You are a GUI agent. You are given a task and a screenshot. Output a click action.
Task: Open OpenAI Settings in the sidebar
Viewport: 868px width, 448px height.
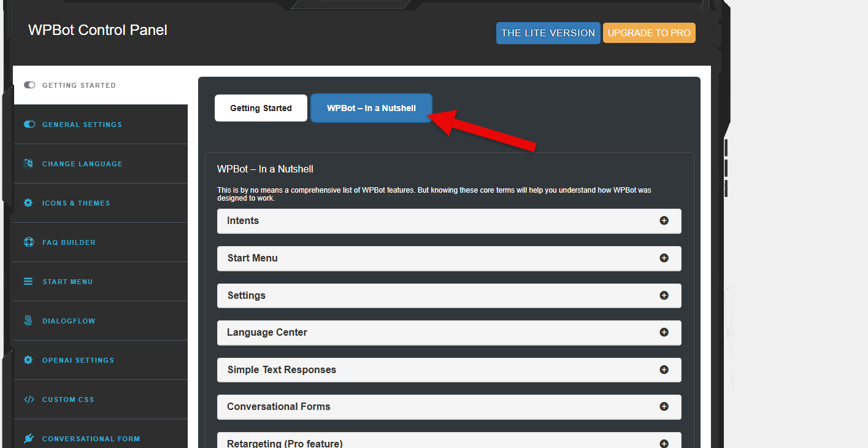tap(101, 360)
